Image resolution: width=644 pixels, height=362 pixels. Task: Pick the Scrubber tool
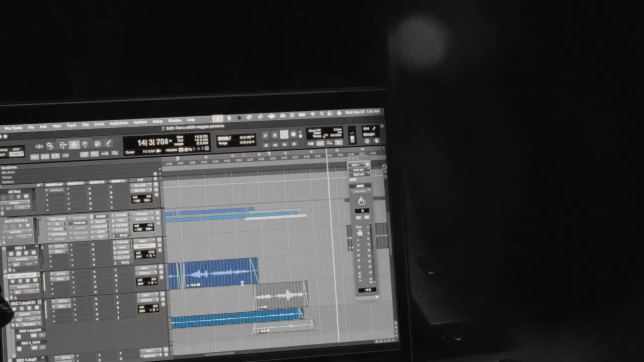click(x=97, y=144)
